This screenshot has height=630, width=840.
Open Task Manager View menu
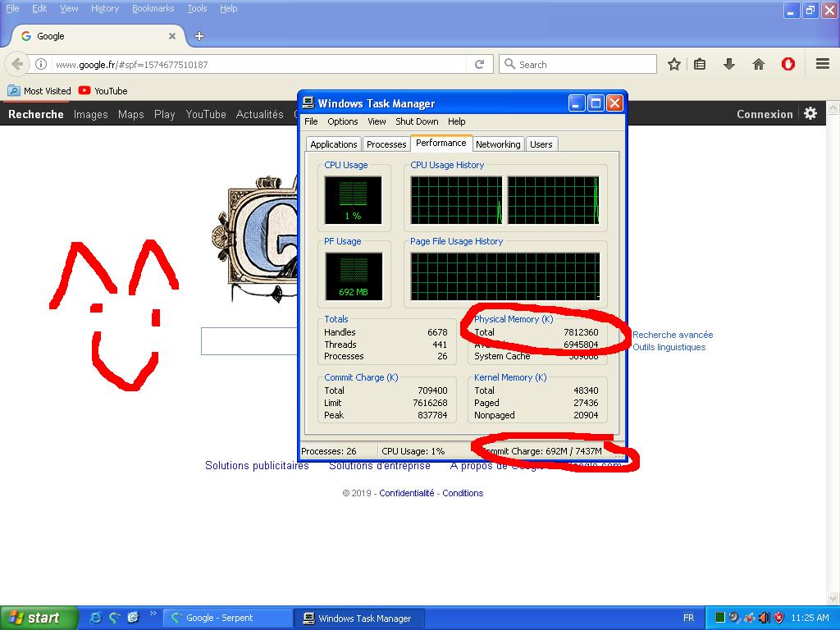[x=377, y=121]
